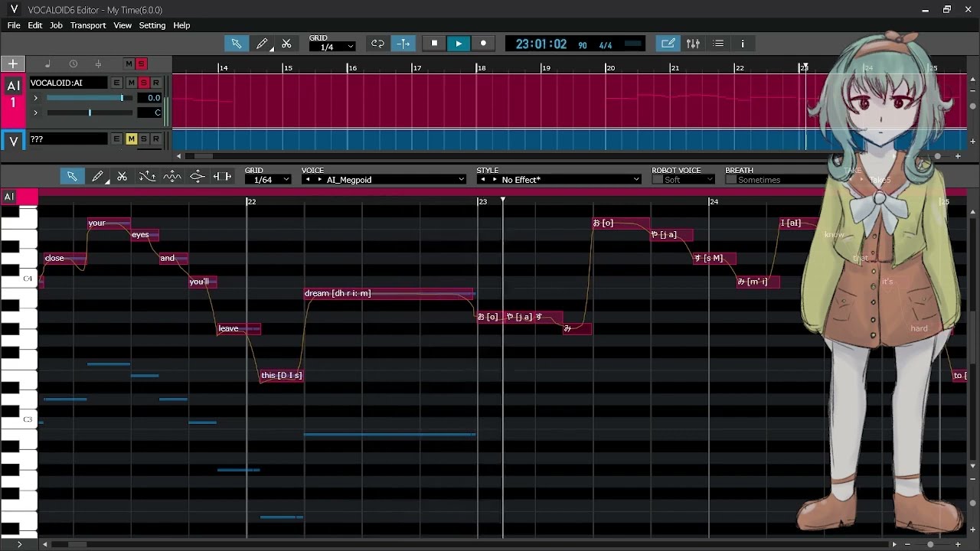The width and height of the screenshot is (980, 551).
Task: Solo the ??? track
Action: tap(143, 139)
